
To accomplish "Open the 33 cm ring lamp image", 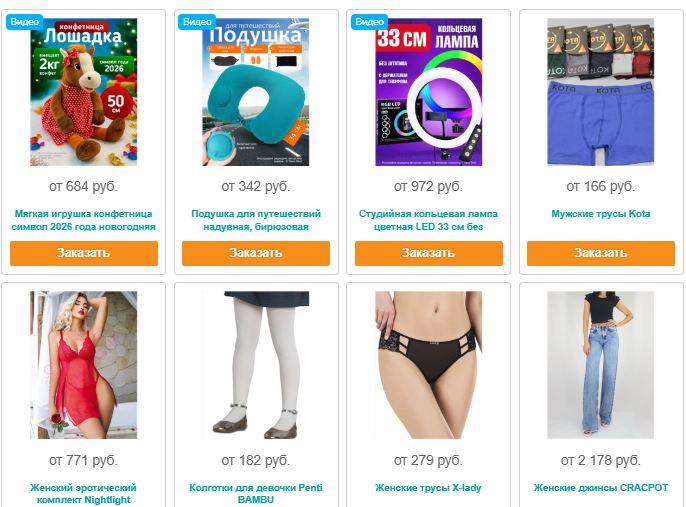I will coord(428,92).
